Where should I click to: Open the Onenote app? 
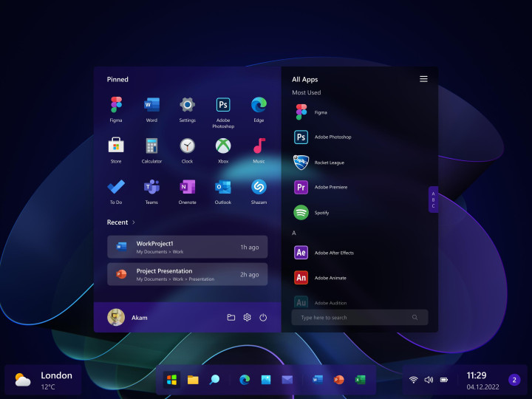pos(187,187)
